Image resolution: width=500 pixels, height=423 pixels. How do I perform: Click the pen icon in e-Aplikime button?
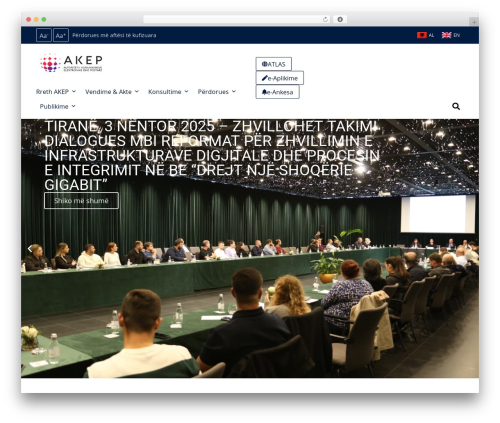tap(264, 78)
